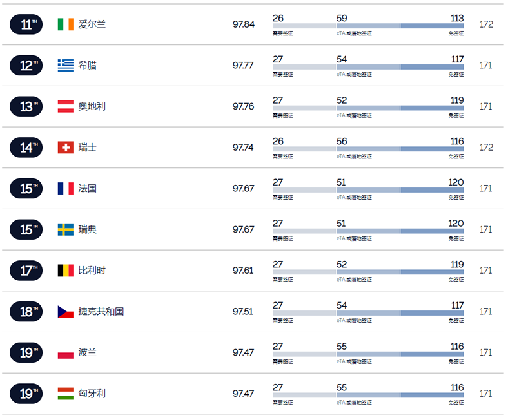
Task: Click the Ireland flag icon
Action: [x=66, y=24]
